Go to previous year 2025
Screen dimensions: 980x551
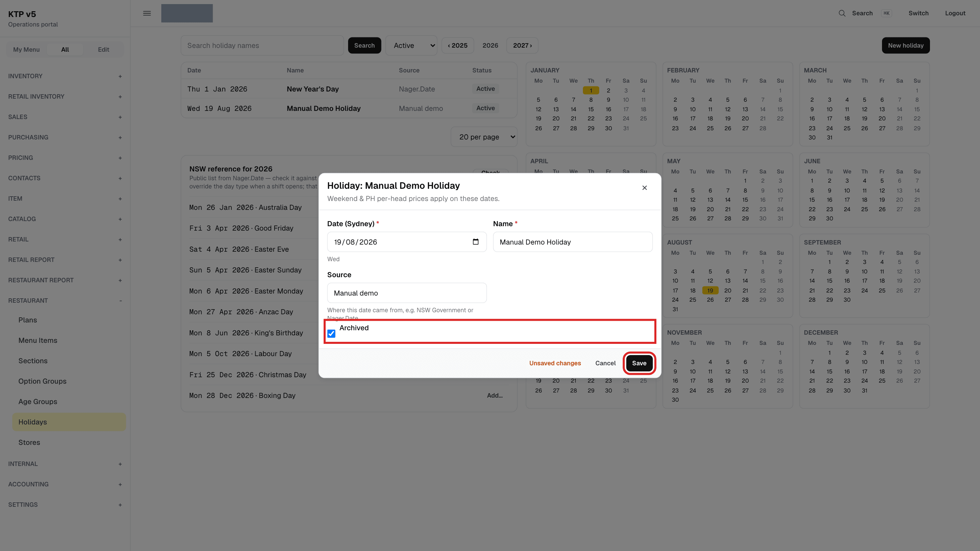(458, 46)
